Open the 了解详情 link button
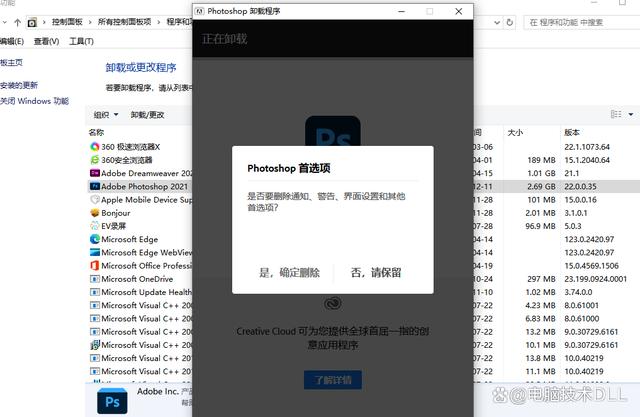 tap(333, 380)
